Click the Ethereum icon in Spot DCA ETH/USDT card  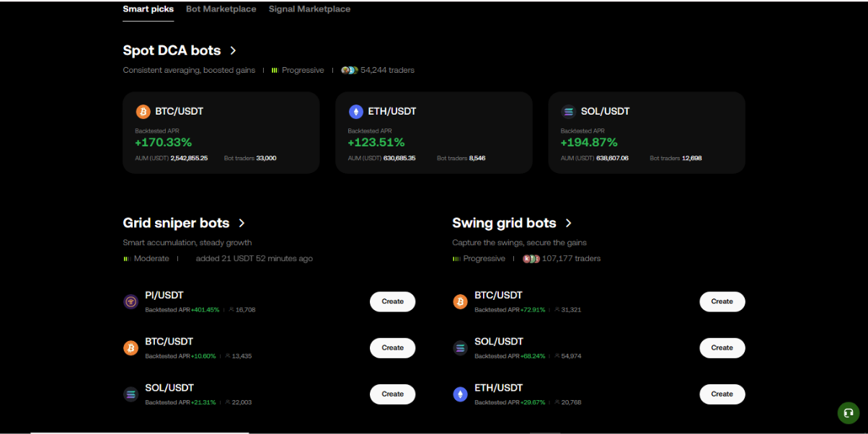pyautogui.click(x=355, y=112)
